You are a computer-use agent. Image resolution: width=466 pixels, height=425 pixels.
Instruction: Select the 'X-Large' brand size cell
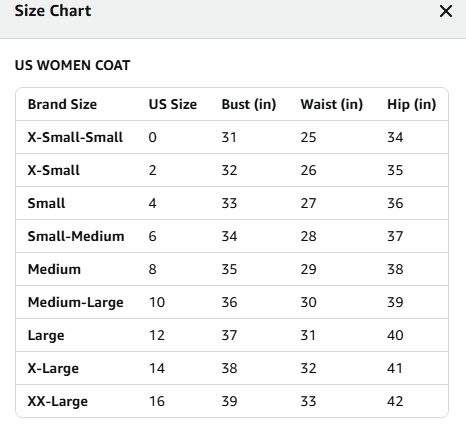click(x=53, y=368)
